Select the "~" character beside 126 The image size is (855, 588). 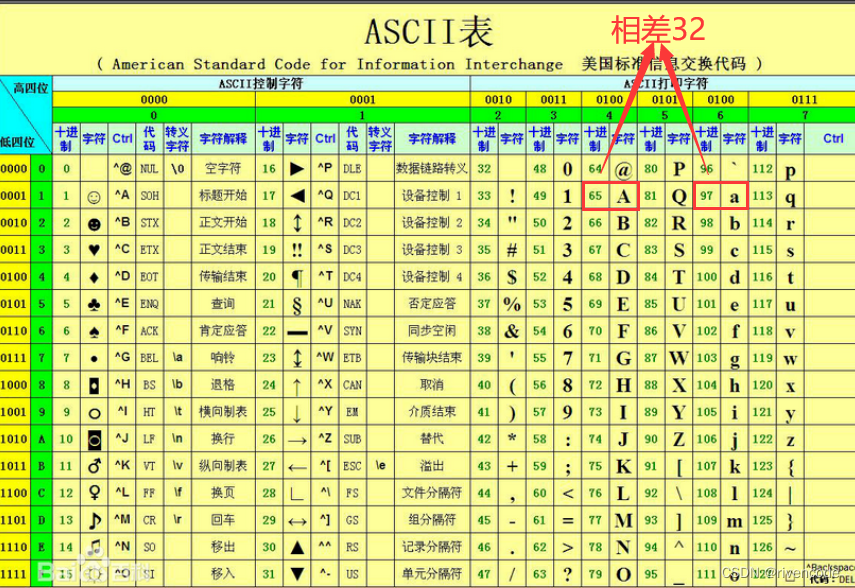(x=790, y=548)
